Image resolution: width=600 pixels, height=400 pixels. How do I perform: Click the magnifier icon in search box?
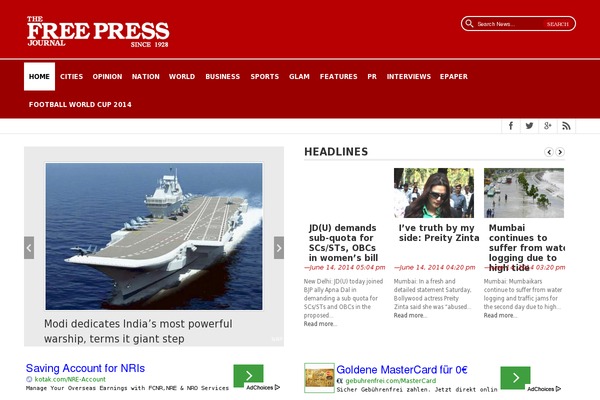(469, 24)
